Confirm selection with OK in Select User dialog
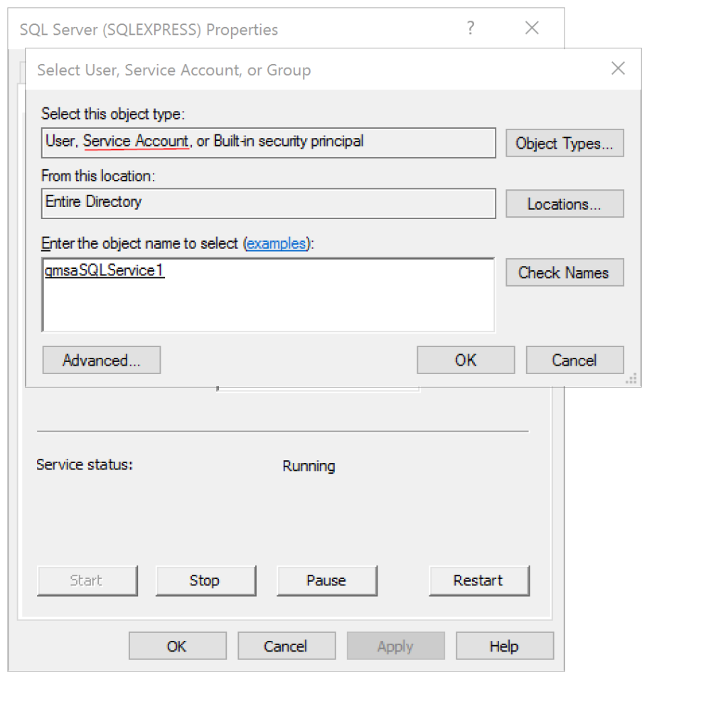Screen dimensions: 728x707 pyautogui.click(x=466, y=360)
